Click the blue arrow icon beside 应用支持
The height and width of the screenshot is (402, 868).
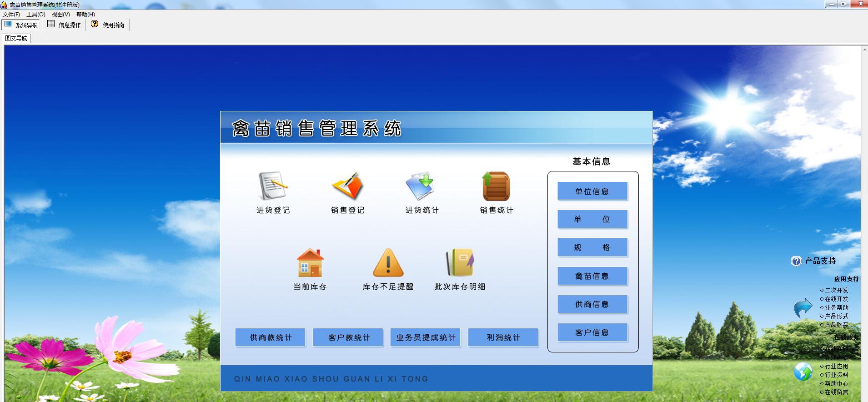point(803,308)
